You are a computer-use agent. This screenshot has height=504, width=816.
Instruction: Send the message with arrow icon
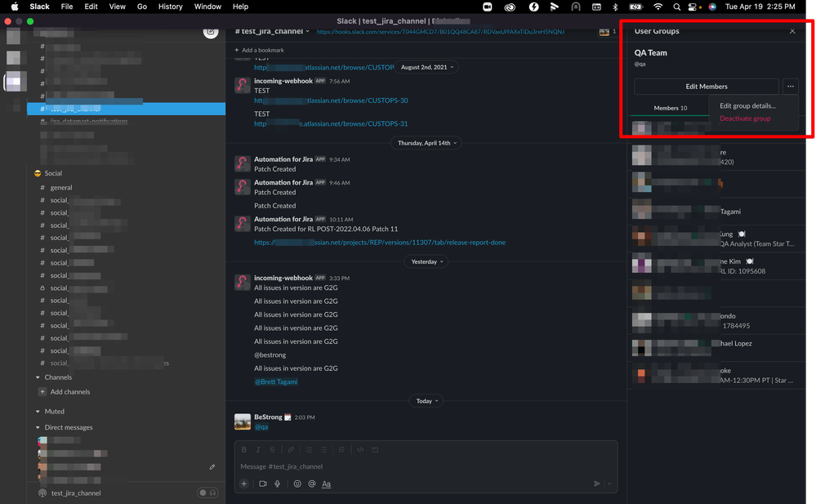tap(597, 484)
